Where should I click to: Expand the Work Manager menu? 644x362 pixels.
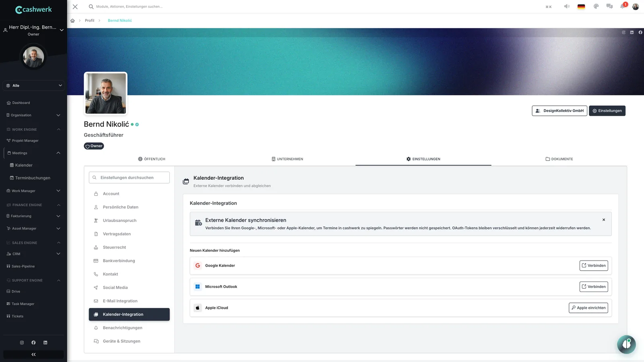34,191
